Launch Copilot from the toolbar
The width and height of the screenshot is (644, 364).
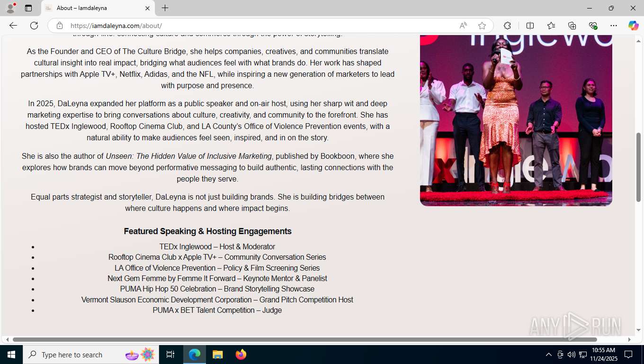tap(633, 26)
